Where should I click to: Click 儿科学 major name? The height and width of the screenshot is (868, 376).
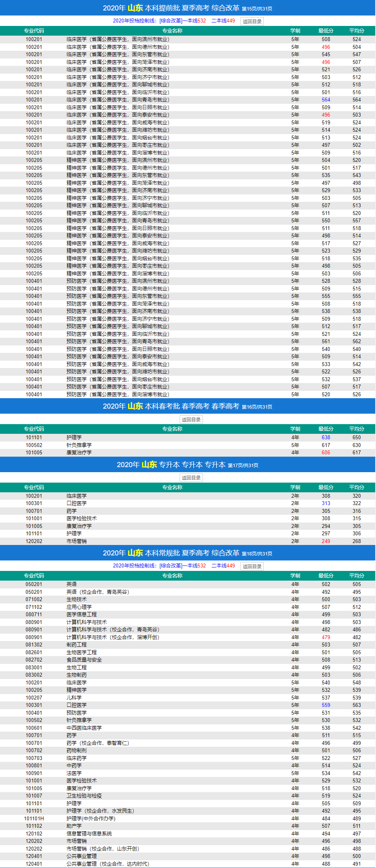pos(74,698)
